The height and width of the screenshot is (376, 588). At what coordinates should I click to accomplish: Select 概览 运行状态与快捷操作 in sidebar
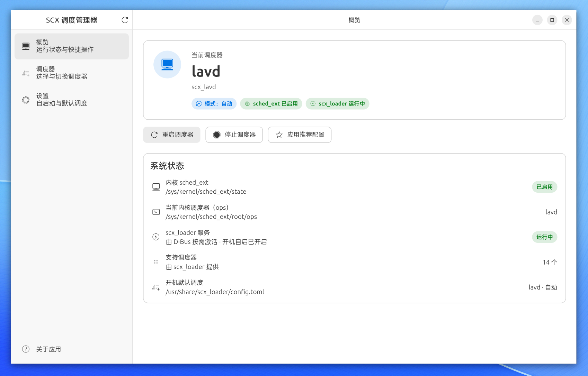72,46
